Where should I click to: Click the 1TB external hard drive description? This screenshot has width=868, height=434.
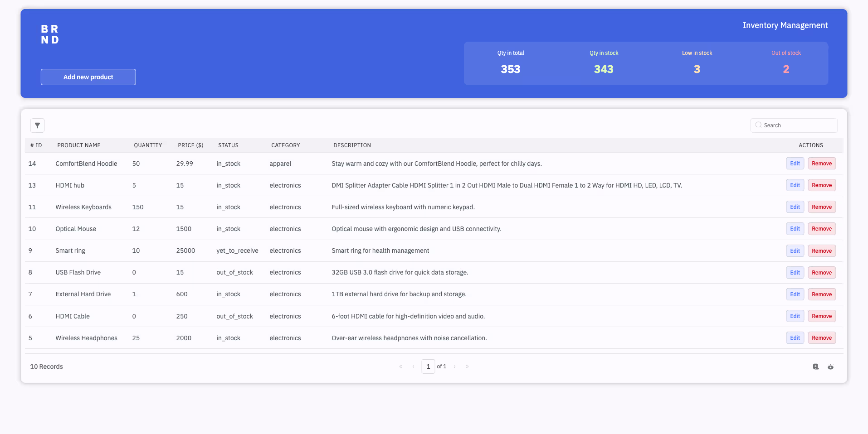click(399, 294)
